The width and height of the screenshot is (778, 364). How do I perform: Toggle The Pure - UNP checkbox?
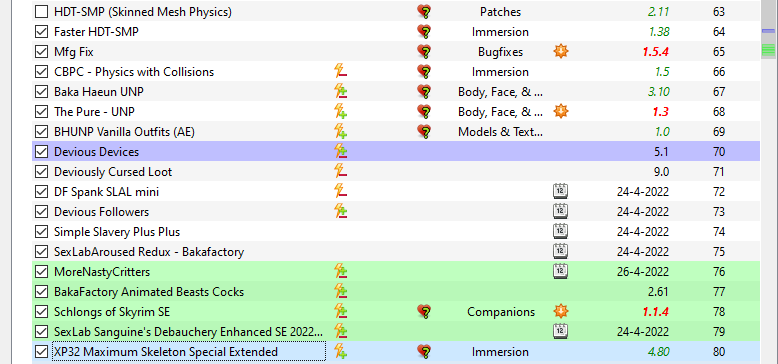click(42, 112)
